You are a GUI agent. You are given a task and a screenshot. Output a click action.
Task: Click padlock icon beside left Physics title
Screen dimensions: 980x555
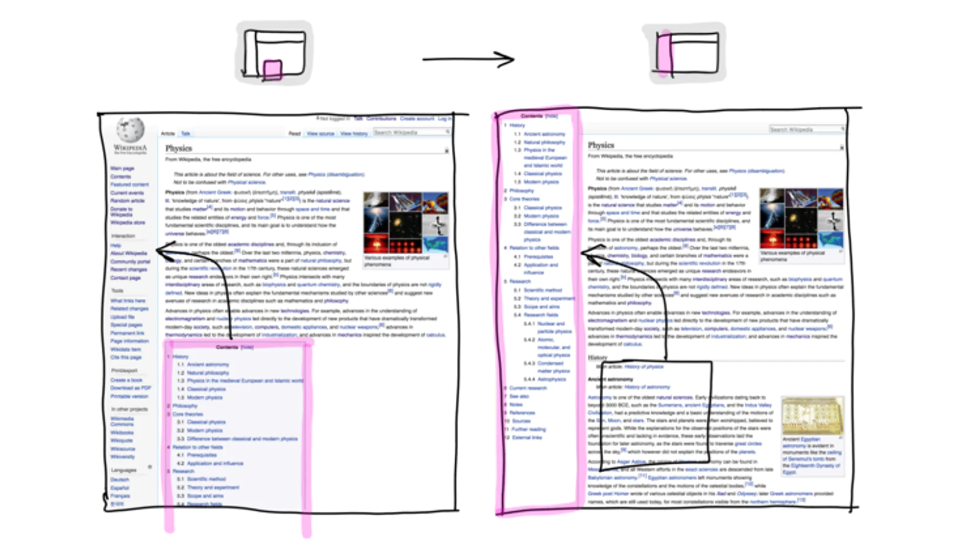click(x=446, y=151)
